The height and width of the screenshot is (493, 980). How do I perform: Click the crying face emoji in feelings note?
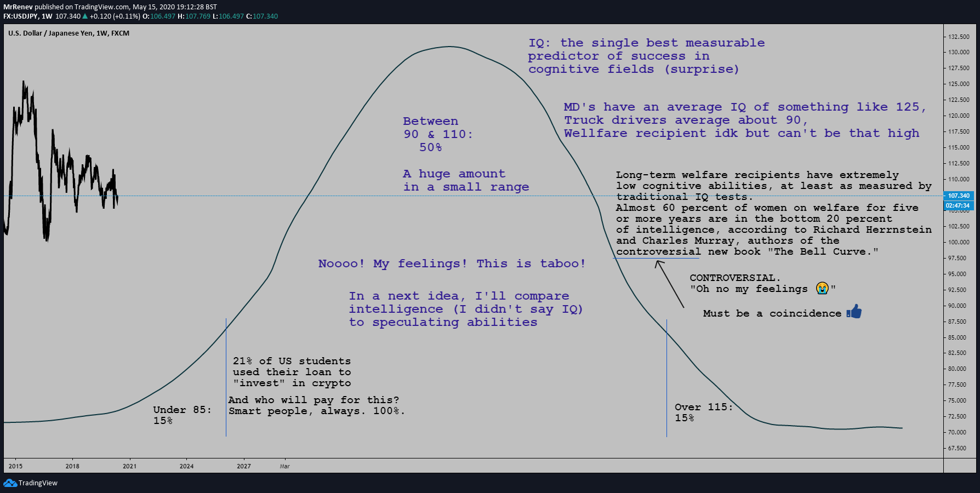(822, 288)
